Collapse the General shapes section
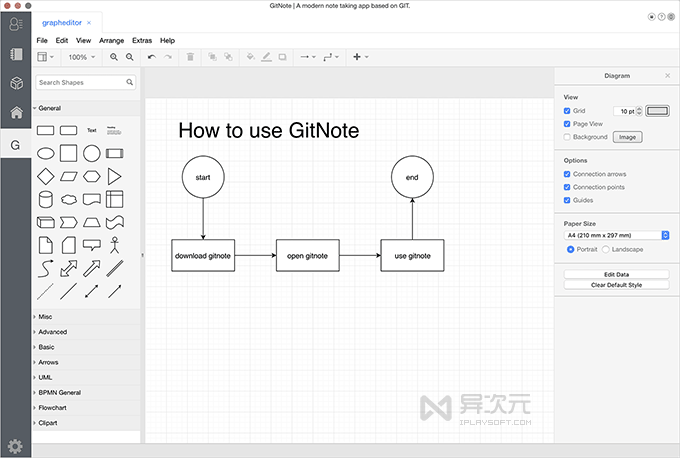The width and height of the screenshot is (680, 458). [x=87, y=108]
